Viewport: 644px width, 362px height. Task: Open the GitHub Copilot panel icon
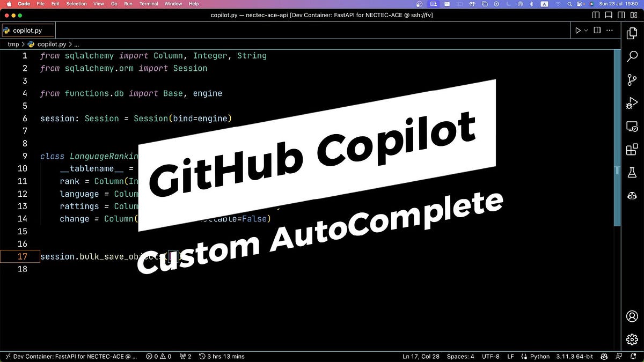(x=632, y=196)
